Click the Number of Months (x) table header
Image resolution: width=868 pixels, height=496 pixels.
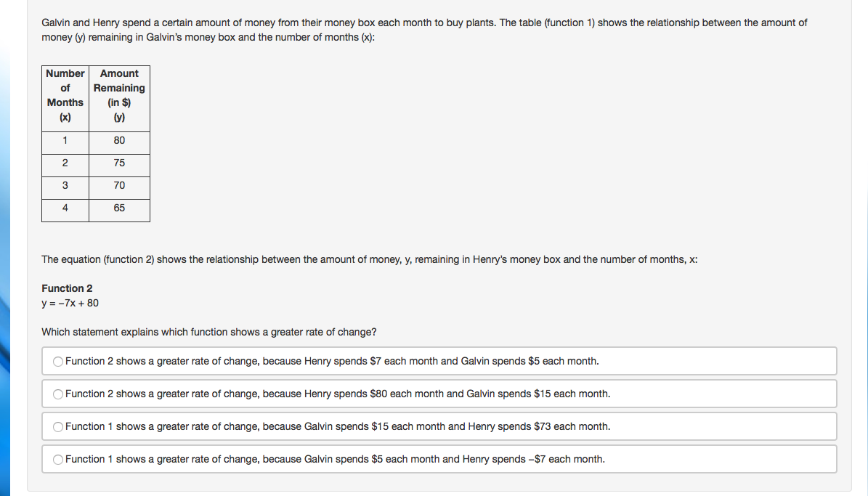[65, 95]
